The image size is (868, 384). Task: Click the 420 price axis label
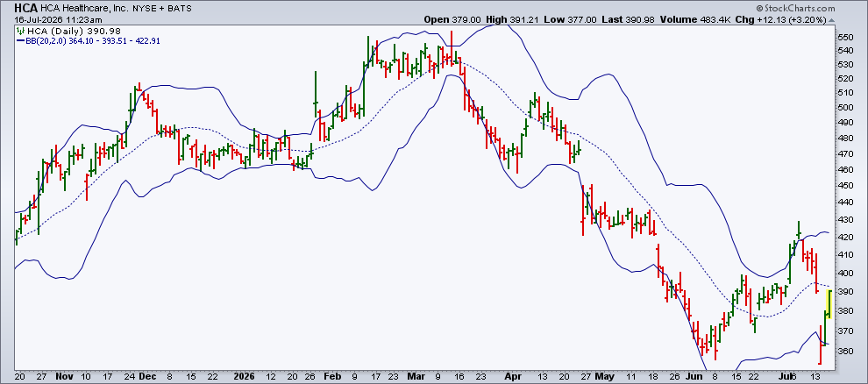tap(845, 238)
